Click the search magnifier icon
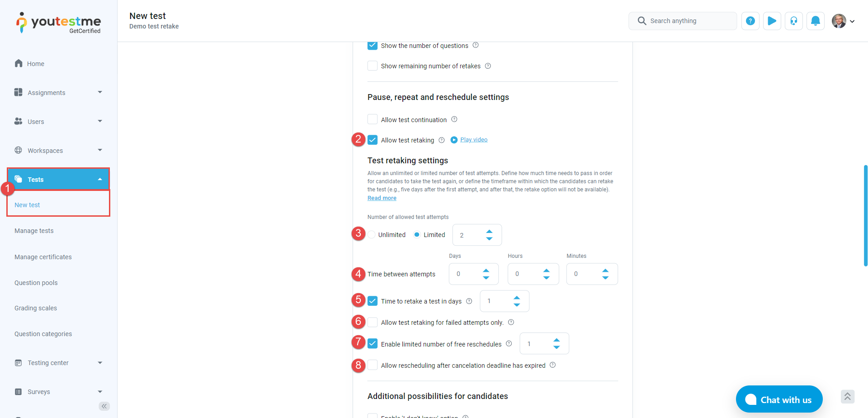The width and height of the screenshot is (868, 418). (x=642, y=21)
